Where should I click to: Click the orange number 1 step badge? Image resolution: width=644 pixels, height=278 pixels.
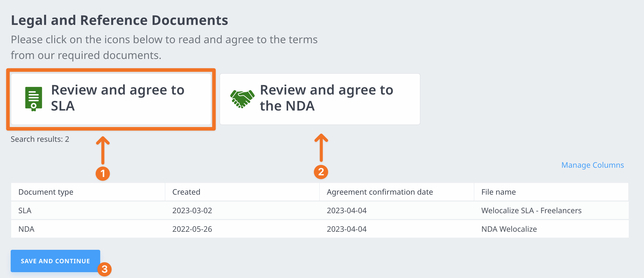pyautogui.click(x=103, y=174)
